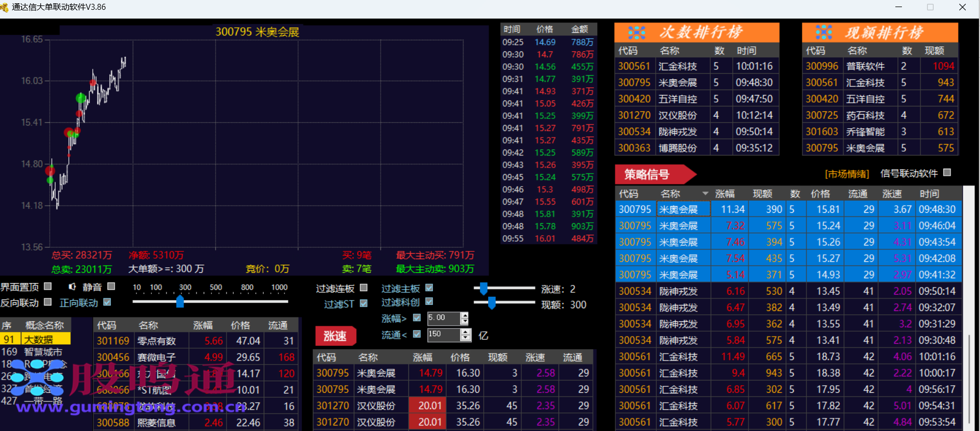Select the 汇金科技 signal row at 10:01:16

[788, 357]
